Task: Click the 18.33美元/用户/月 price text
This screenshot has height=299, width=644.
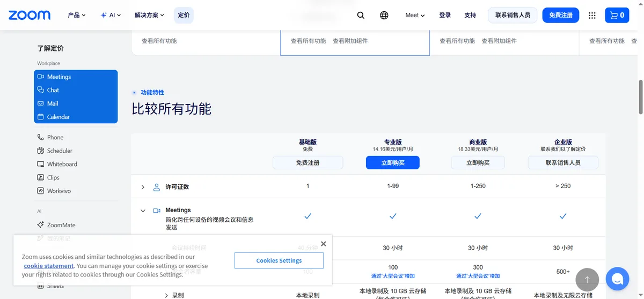Action: pyautogui.click(x=478, y=149)
